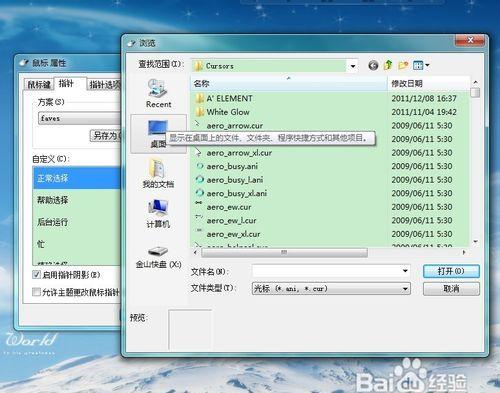Click inside the 文件名 input field
Viewport: 500px width, 393px height.
coord(327,271)
